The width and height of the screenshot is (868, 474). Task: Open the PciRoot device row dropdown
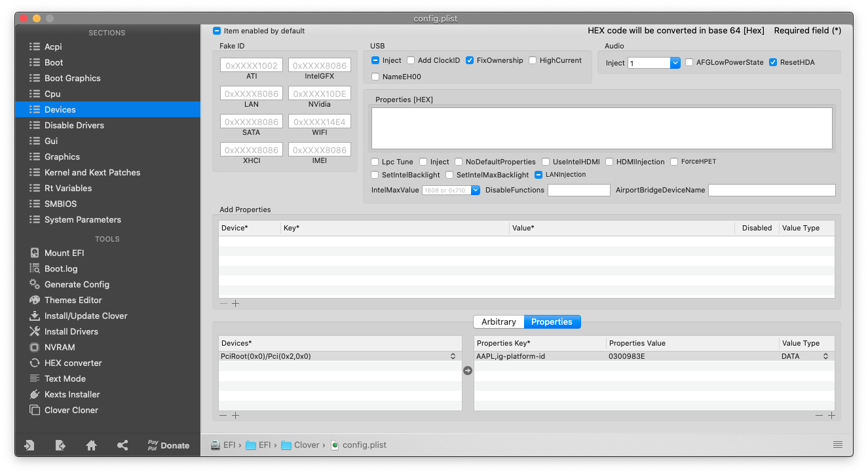[453, 356]
